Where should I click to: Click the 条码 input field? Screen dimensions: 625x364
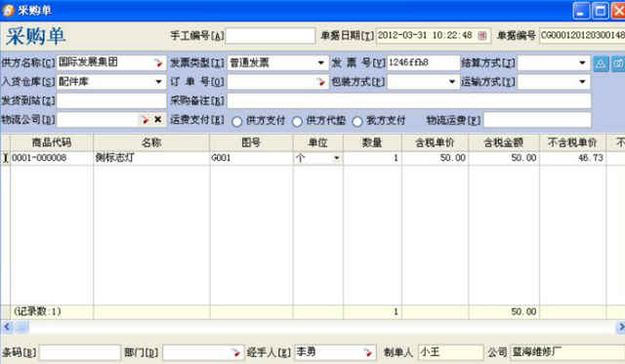pos(80,353)
